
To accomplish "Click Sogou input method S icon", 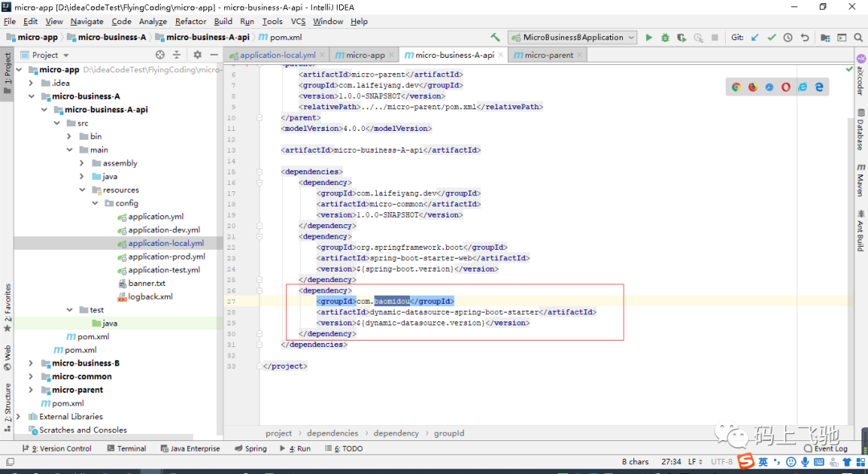I will coord(747,461).
